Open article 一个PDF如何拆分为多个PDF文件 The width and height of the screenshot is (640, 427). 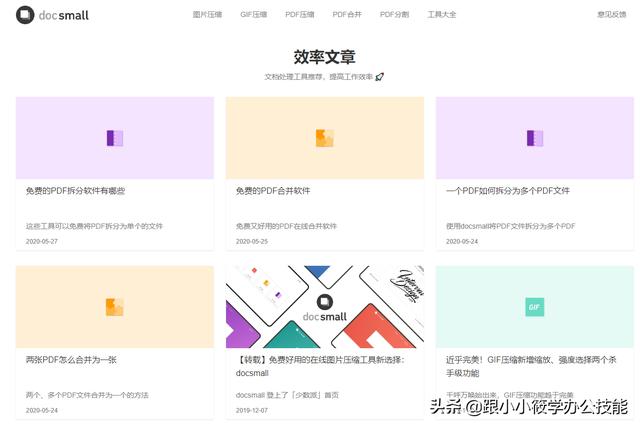(508, 191)
